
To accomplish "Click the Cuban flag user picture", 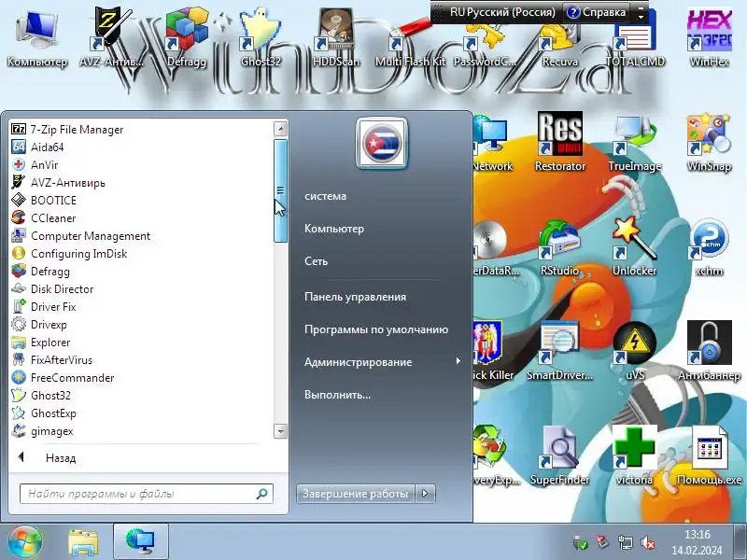I will (x=382, y=143).
